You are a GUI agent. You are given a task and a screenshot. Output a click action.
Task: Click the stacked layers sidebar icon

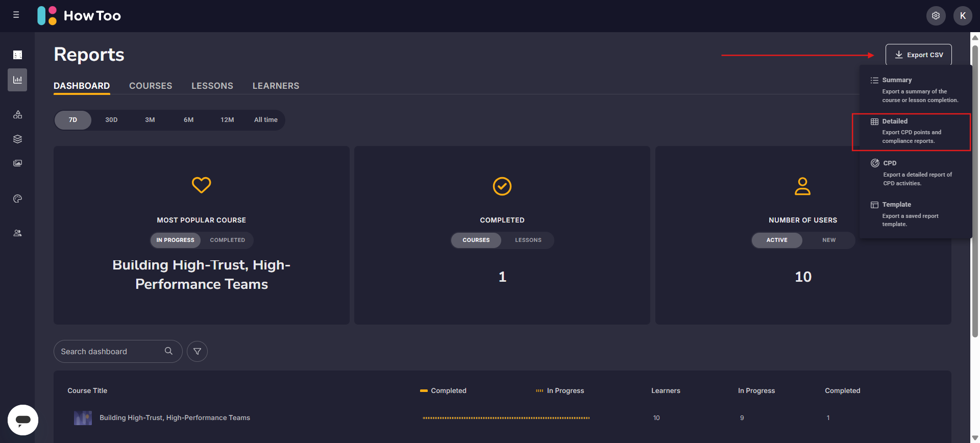[17, 139]
